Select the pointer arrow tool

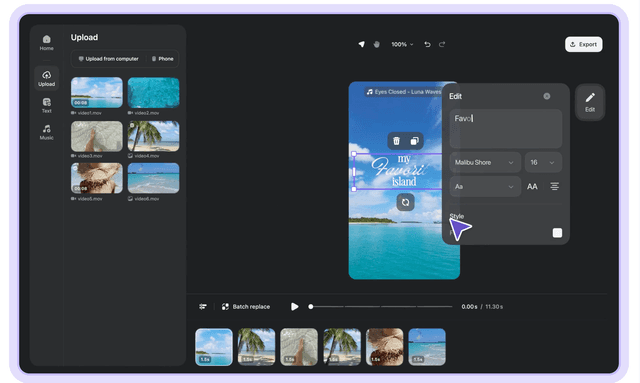click(362, 44)
